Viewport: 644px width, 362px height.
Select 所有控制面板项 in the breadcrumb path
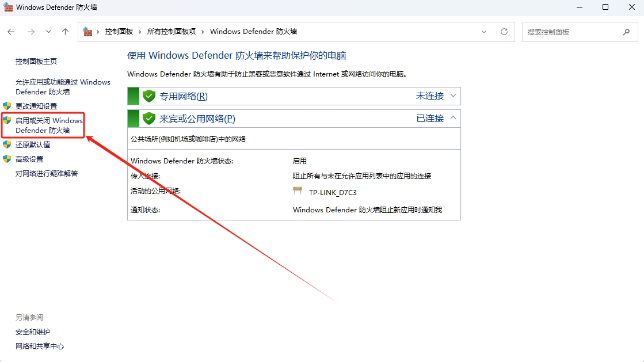pos(172,32)
